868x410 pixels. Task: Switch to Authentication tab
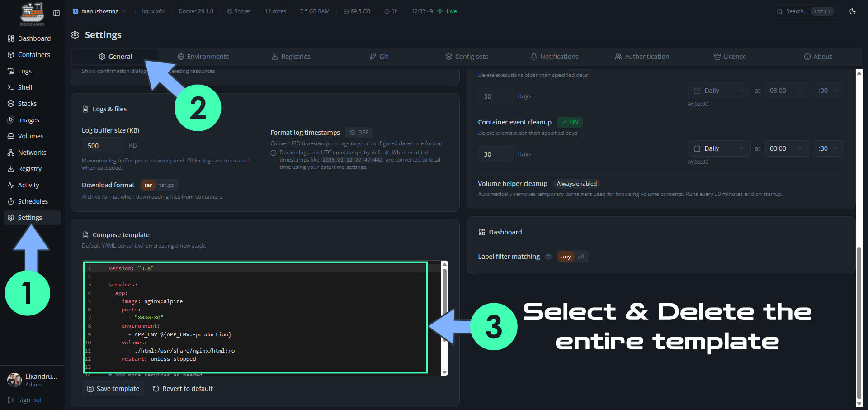642,57
